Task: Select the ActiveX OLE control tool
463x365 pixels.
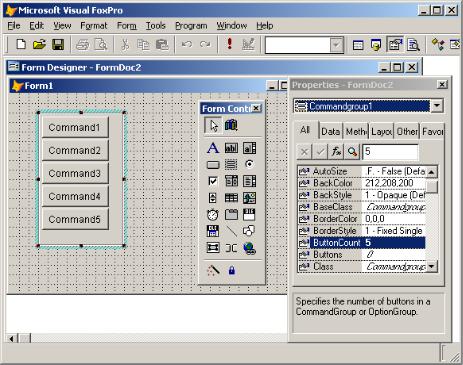Action: tap(249, 214)
